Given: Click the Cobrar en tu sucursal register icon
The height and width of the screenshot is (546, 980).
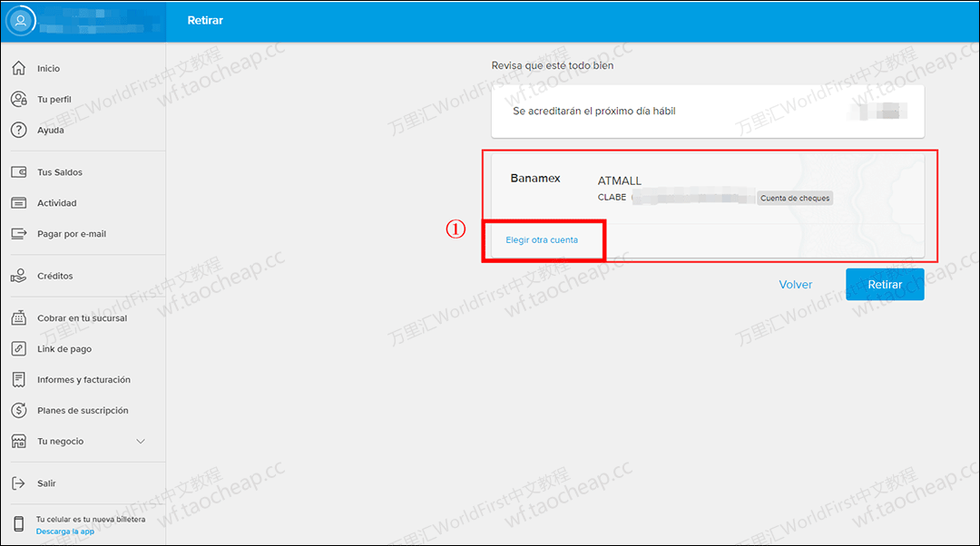Looking at the screenshot, I should click(x=19, y=318).
